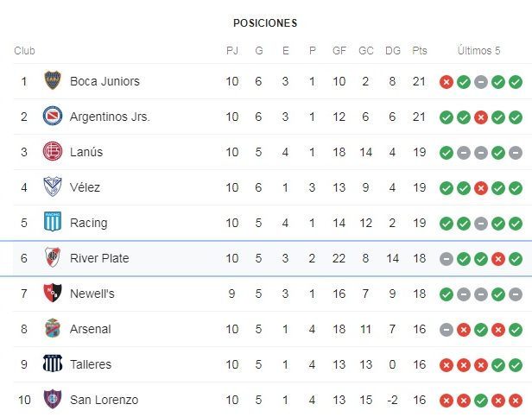Click the Racing club crest
Viewport: 532px width, 417px height.
pos(53,222)
